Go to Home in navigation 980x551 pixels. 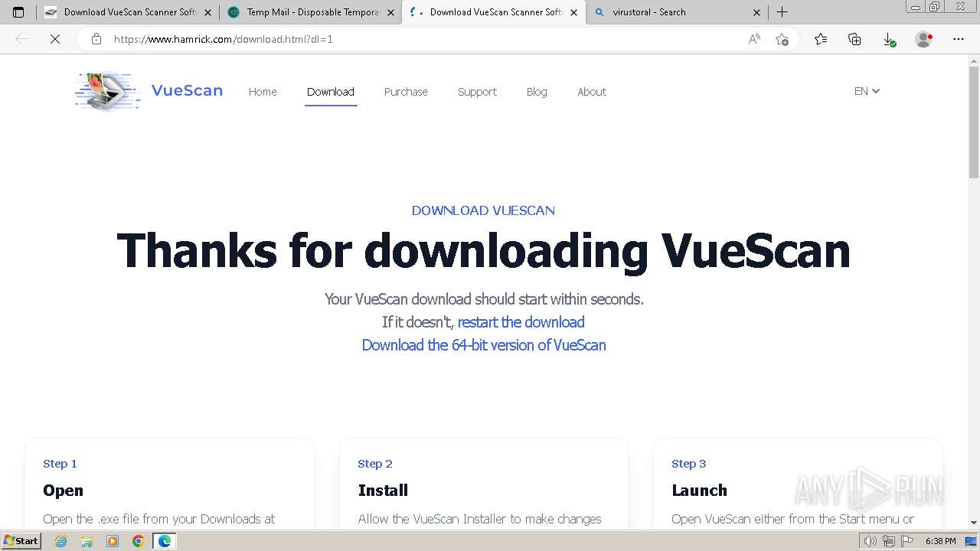(x=263, y=92)
